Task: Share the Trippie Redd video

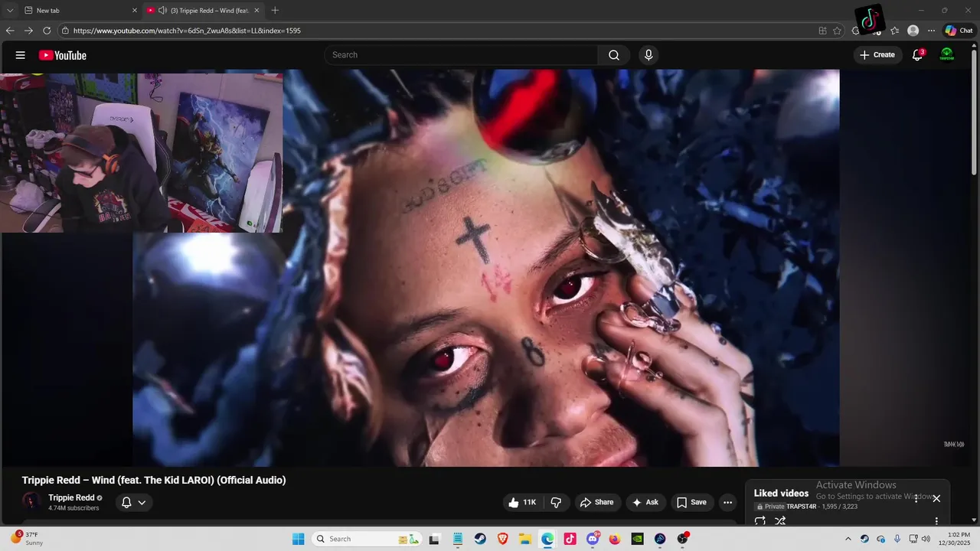Action: tap(597, 503)
